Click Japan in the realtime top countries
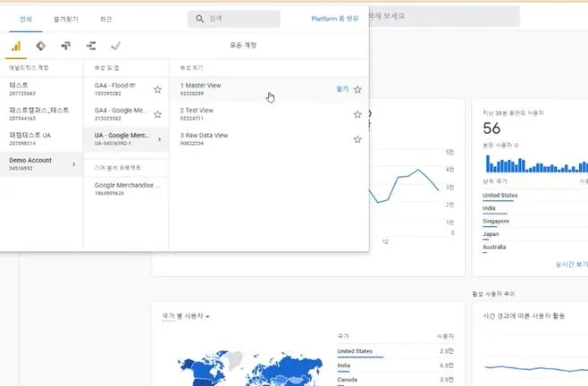 click(491, 234)
